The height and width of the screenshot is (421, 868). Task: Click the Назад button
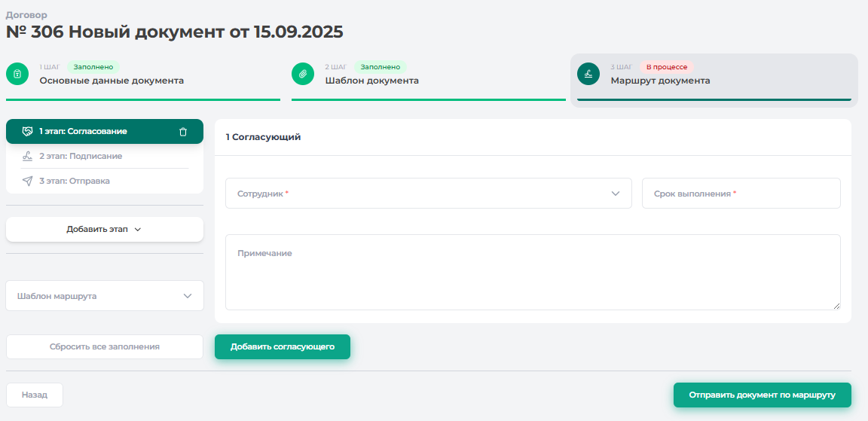[35, 395]
